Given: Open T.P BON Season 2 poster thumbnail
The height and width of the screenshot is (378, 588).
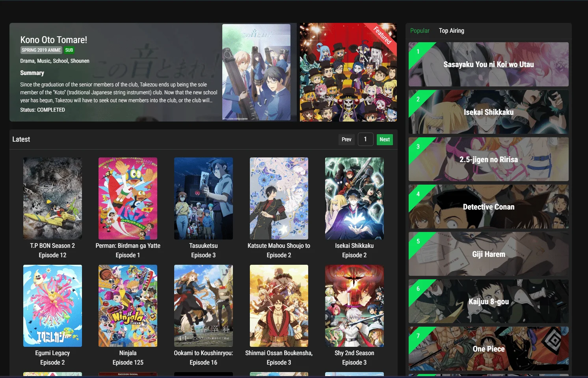Looking at the screenshot, I should pos(52,198).
